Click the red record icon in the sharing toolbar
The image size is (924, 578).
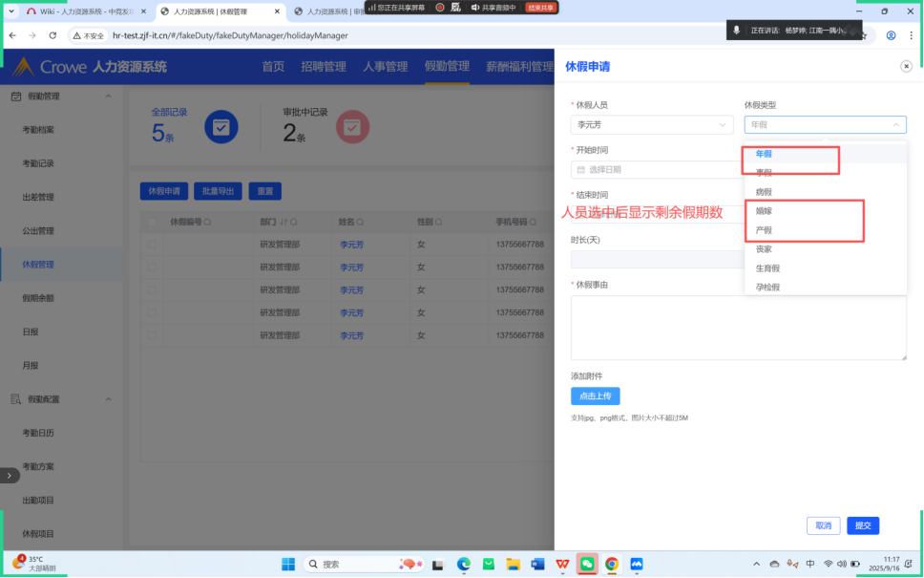[440, 8]
